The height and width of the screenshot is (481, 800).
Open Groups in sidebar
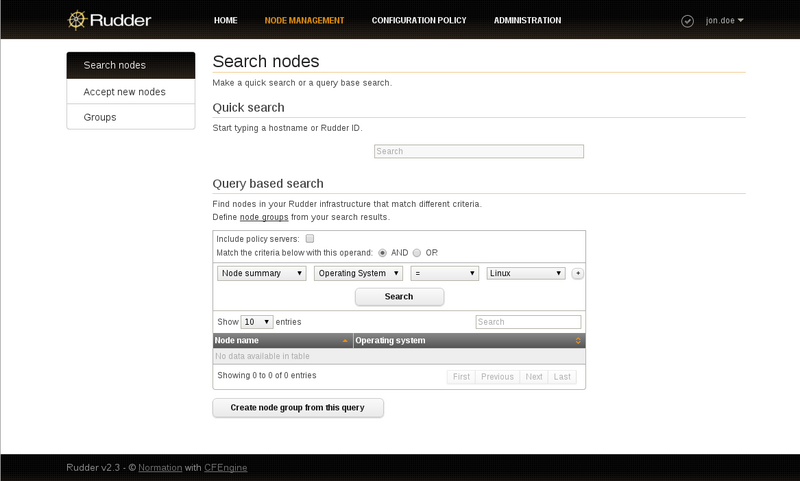pyautogui.click(x=131, y=117)
